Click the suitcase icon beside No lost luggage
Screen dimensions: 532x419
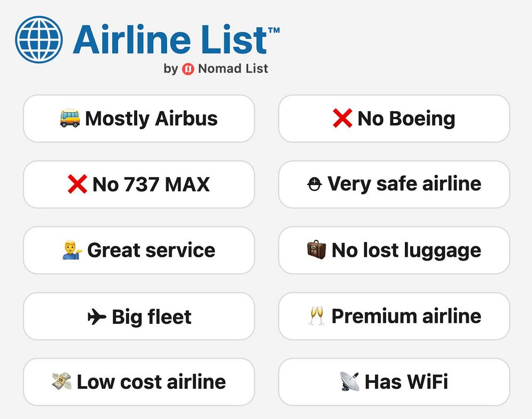click(x=317, y=249)
